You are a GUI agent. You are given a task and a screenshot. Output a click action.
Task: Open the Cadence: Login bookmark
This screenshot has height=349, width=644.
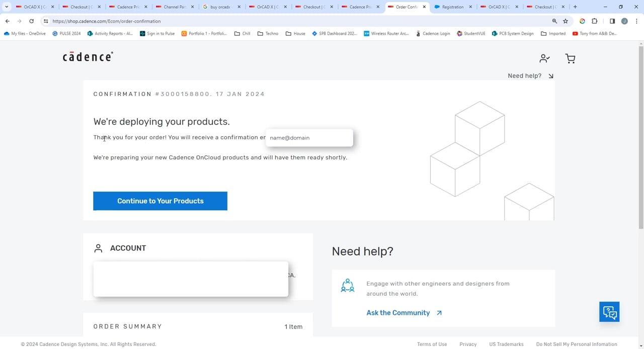tap(433, 34)
